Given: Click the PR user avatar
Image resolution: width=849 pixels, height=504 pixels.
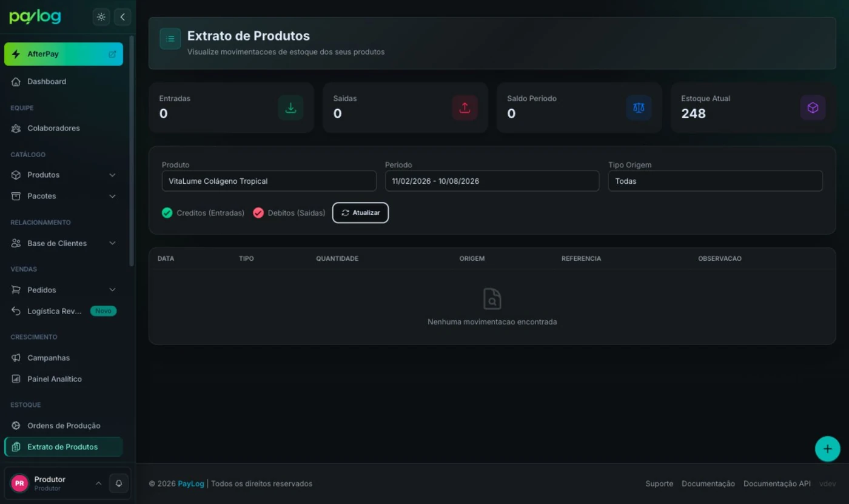Looking at the screenshot, I should click(x=19, y=483).
